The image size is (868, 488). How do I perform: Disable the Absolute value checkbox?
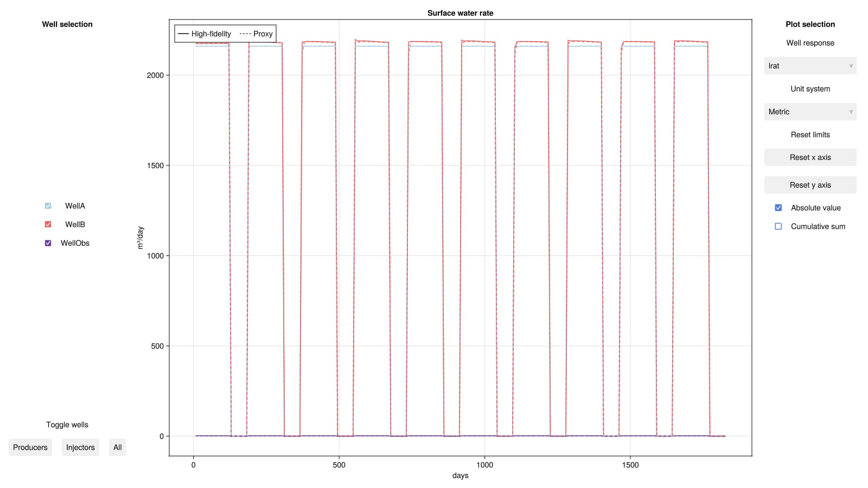click(778, 208)
